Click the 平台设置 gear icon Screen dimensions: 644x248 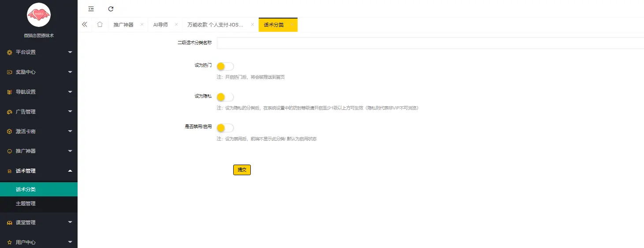coord(9,52)
